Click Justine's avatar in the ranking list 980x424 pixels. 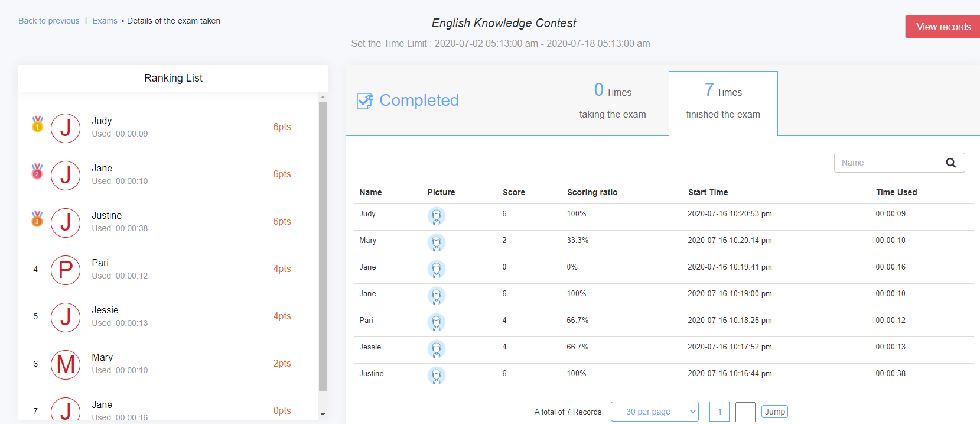click(66, 222)
